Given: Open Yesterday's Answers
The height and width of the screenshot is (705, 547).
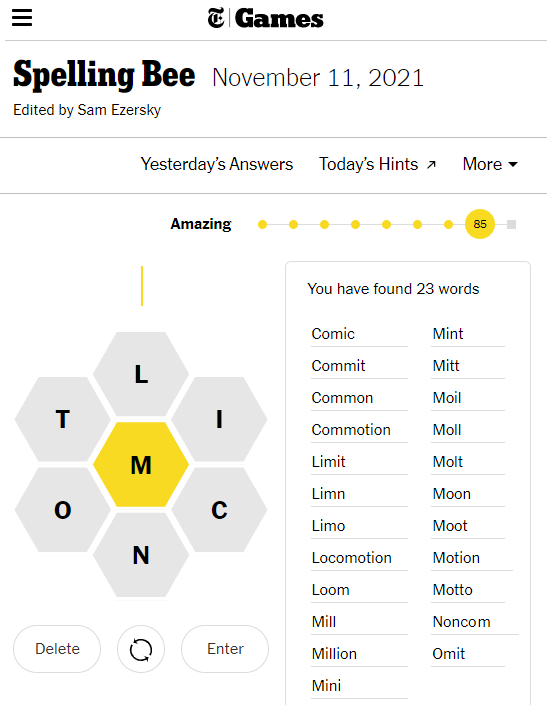Looking at the screenshot, I should [217, 164].
